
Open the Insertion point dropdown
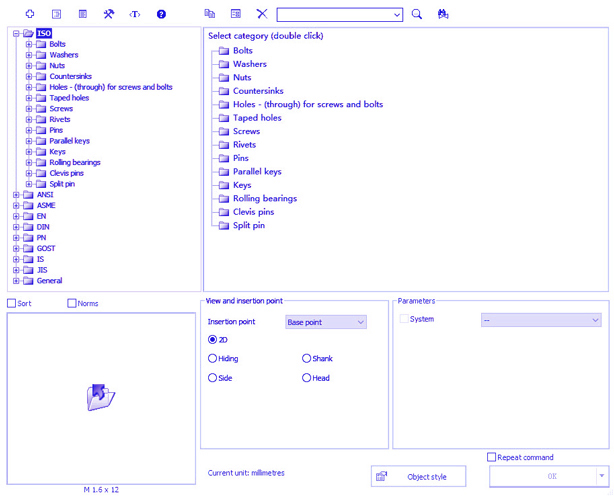[326, 322]
